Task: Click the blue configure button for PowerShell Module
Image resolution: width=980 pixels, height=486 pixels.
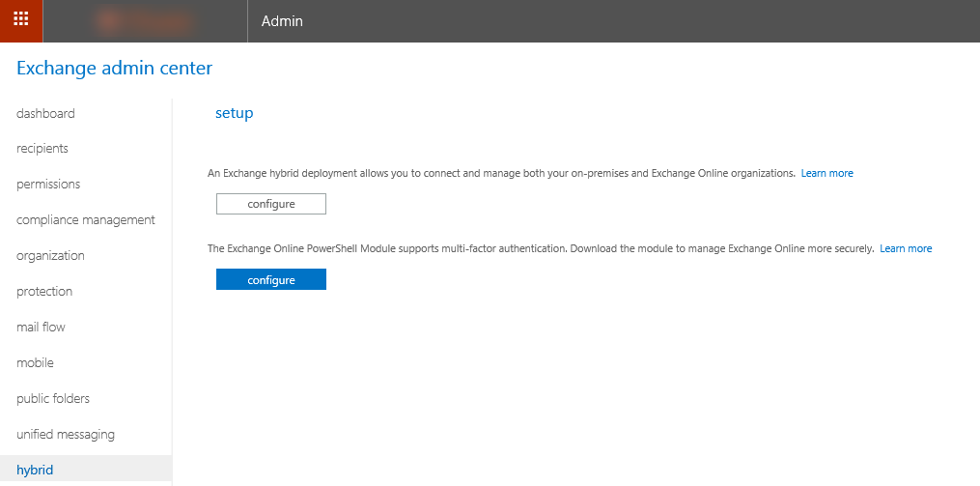Action: 271,279
